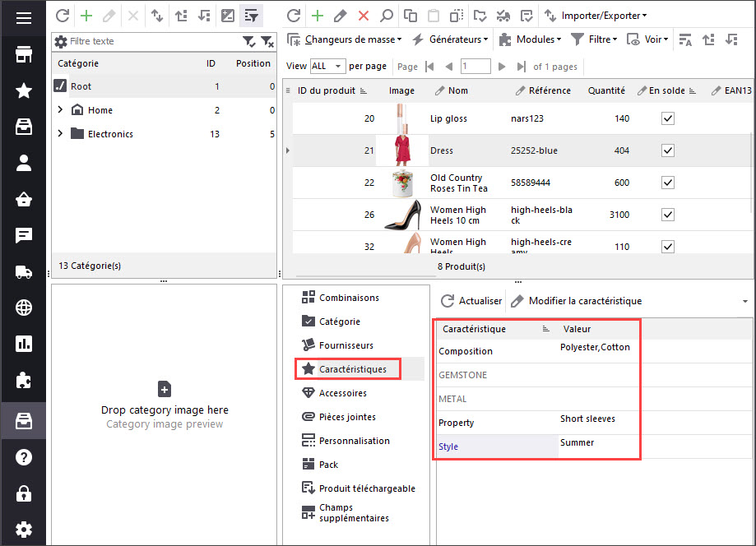Select the Root category row
This screenshot has width=756, height=546.
(164, 86)
